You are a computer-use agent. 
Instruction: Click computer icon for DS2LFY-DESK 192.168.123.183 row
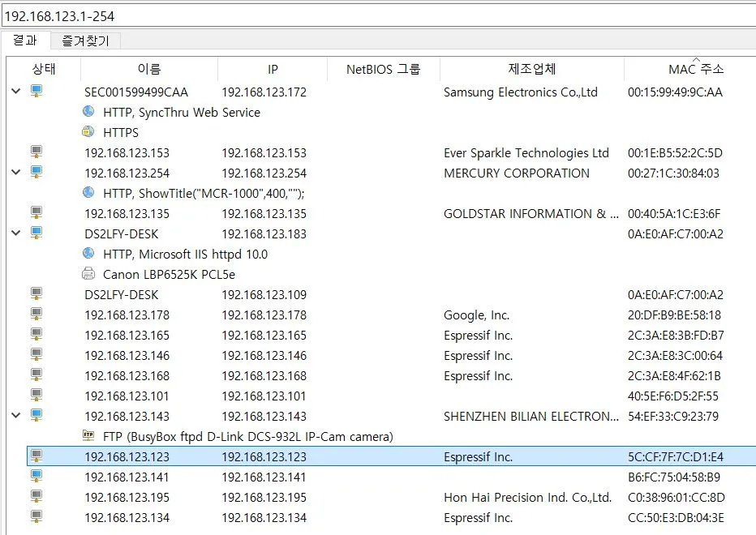pyautogui.click(x=37, y=233)
